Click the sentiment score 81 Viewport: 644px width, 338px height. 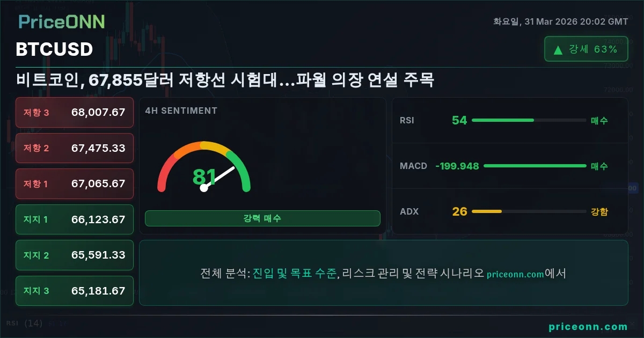pos(203,177)
